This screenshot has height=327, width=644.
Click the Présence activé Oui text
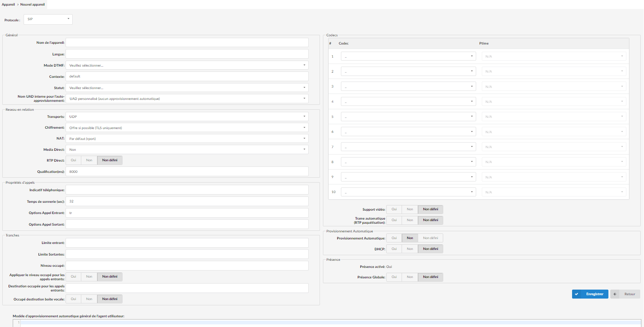[389, 267]
